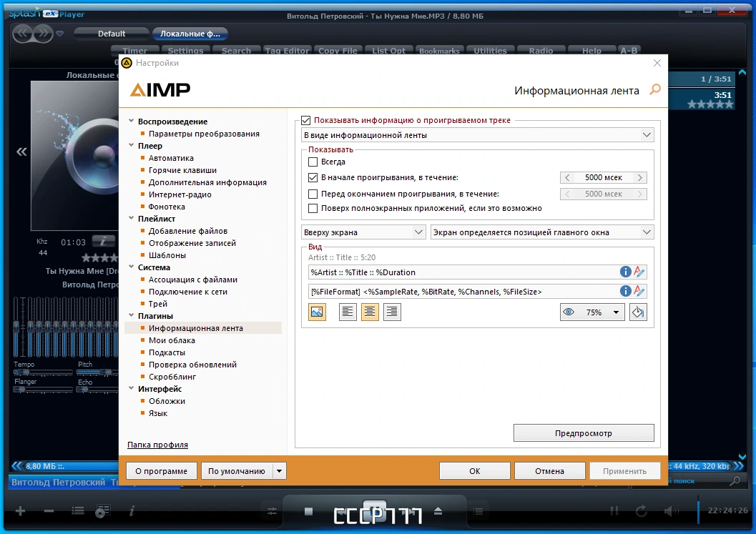756x534 pixels.
Task: Decrease the start duration 5000 мсек value
Action: (567, 177)
